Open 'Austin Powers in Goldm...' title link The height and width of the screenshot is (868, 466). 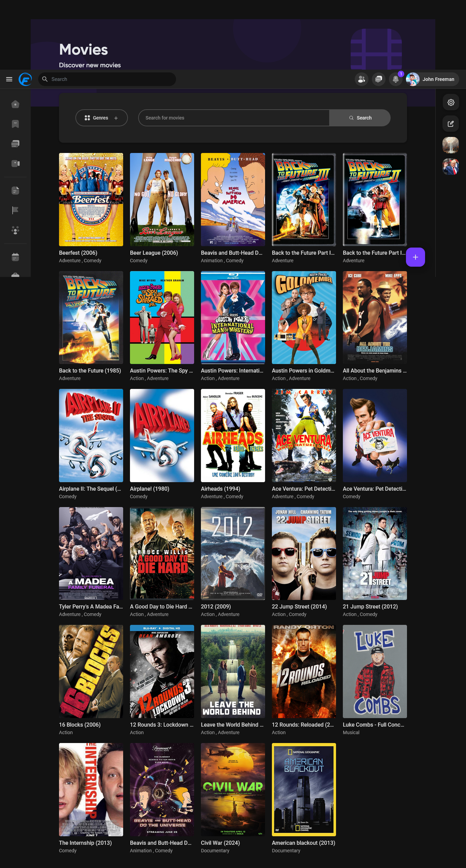[303, 371]
